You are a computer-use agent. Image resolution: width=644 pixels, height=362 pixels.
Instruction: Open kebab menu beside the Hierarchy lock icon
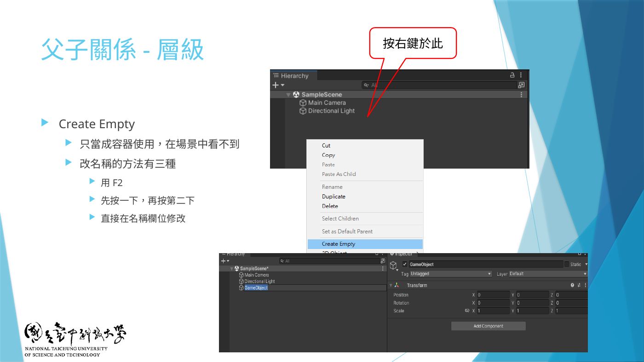pyautogui.click(x=521, y=75)
